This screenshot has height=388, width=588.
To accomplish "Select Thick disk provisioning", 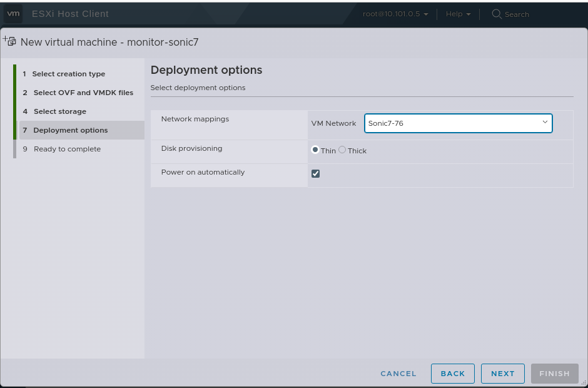I will [342, 150].
